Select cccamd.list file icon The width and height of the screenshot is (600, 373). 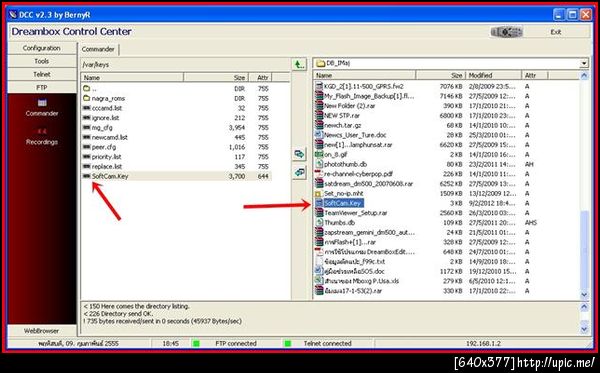86,108
